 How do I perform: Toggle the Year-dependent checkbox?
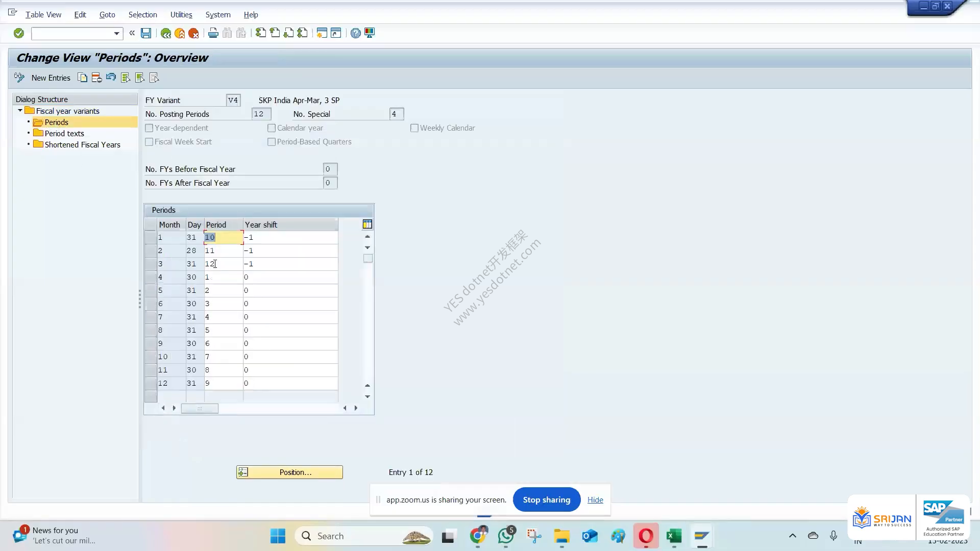point(149,128)
